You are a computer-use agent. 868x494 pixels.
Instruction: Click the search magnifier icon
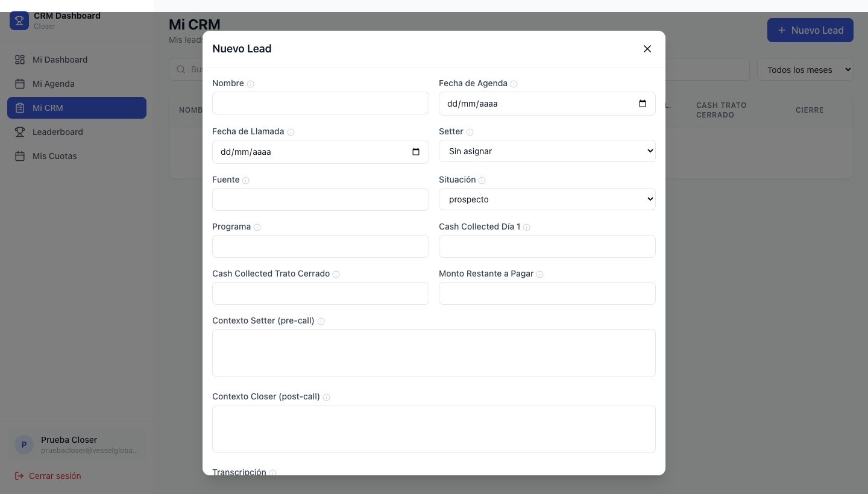[x=181, y=69]
